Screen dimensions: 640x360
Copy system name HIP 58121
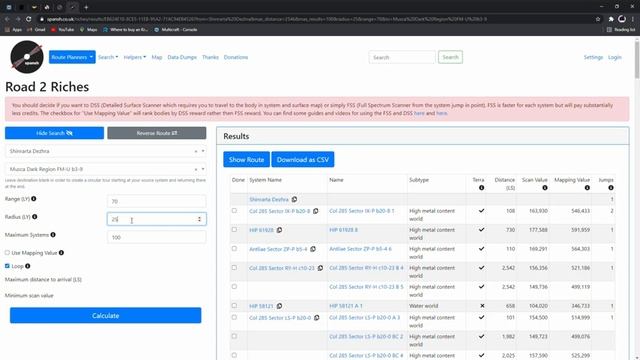(279, 306)
